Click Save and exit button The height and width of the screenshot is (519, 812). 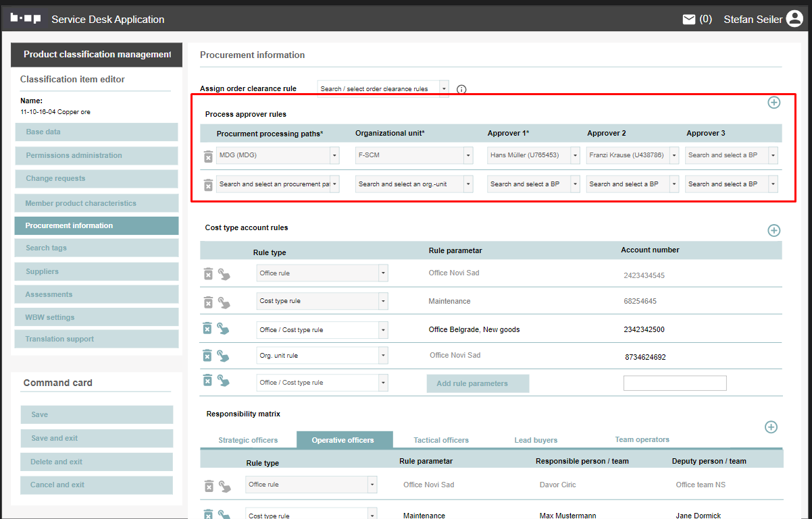tap(97, 438)
